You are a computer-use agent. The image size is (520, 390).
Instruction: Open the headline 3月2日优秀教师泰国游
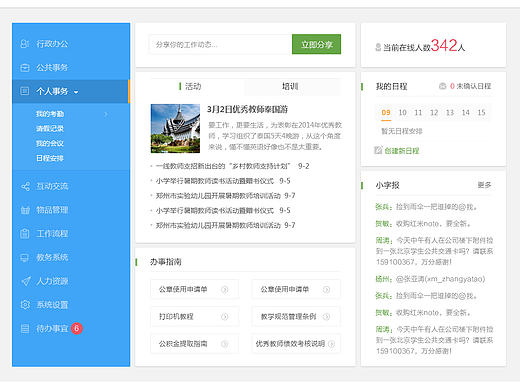[x=247, y=109]
